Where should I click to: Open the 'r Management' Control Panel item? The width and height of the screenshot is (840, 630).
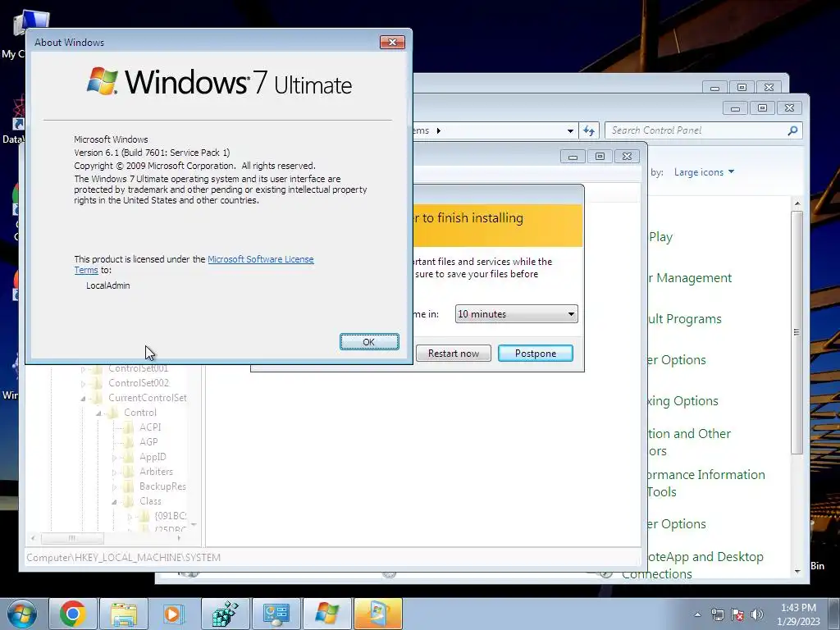689,277
